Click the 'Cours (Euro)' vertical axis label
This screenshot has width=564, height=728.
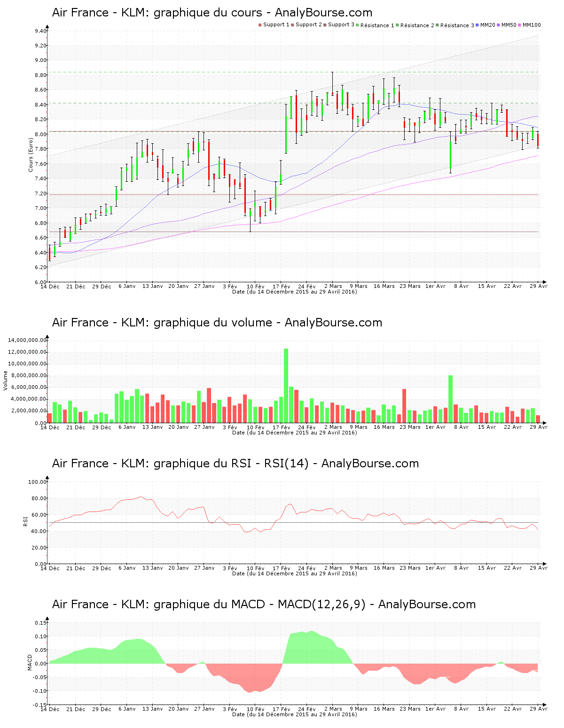[31, 156]
